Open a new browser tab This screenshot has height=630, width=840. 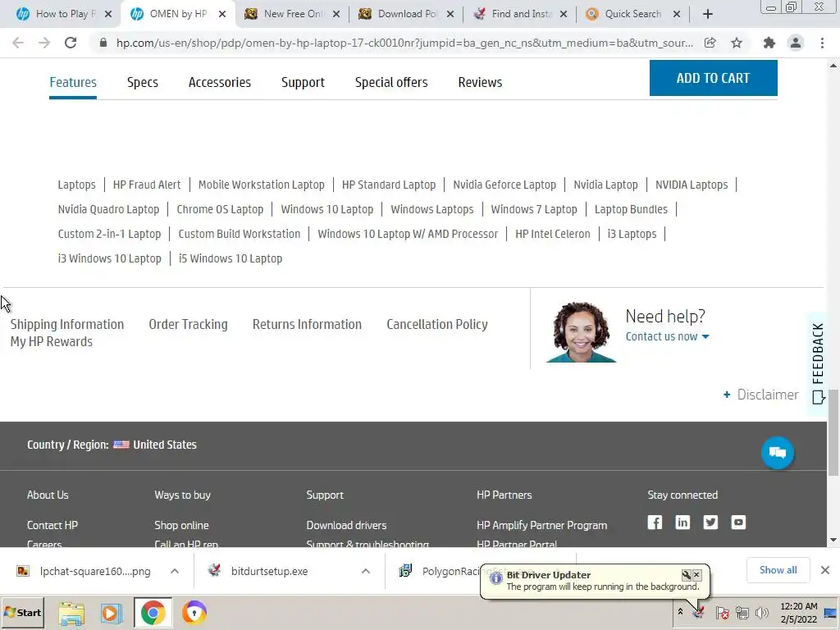(708, 14)
